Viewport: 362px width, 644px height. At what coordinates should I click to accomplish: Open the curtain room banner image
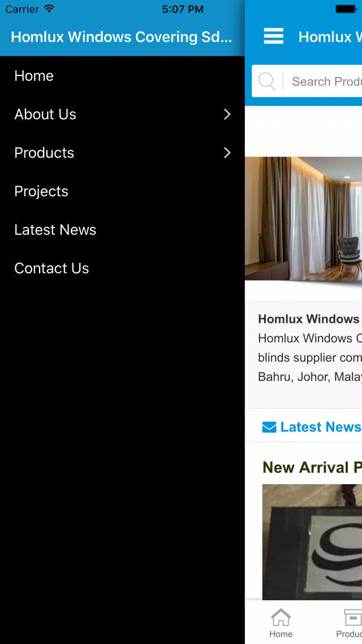click(303, 218)
